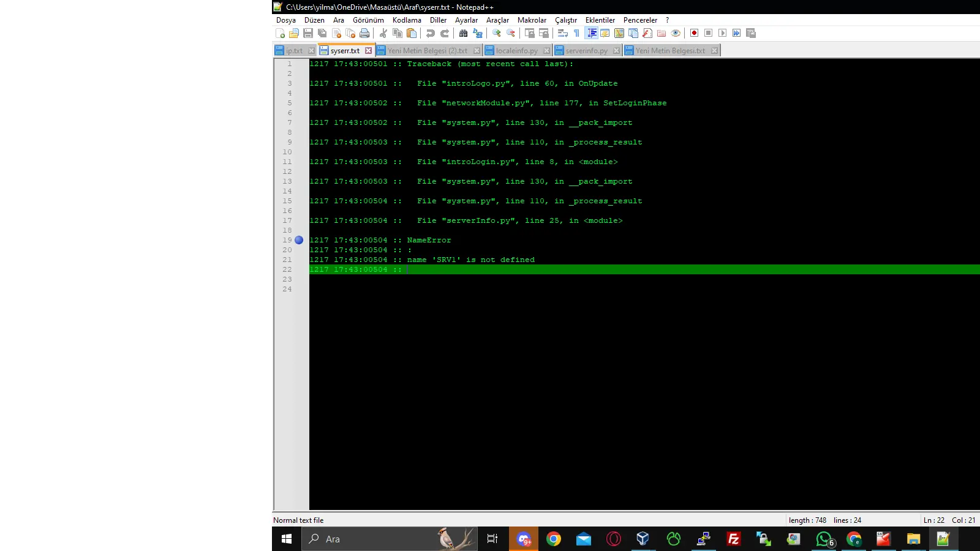Open the Diller menu
The width and height of the screenshot is (980, 551).
click(438, 20)
